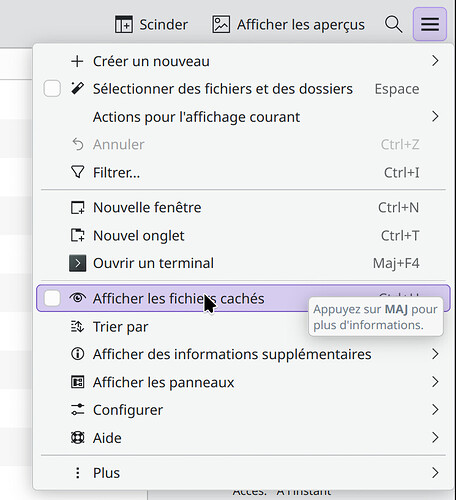Click the Nouvelle fenêtre icon
The image size is (456, 500).
[78, 208]
